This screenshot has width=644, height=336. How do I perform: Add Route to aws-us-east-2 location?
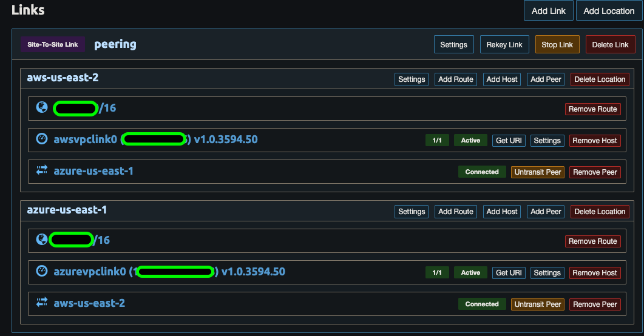click(455, 79)
